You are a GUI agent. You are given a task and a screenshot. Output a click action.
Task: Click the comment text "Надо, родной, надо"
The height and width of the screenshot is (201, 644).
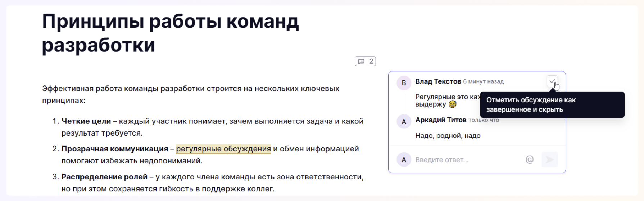448,136
